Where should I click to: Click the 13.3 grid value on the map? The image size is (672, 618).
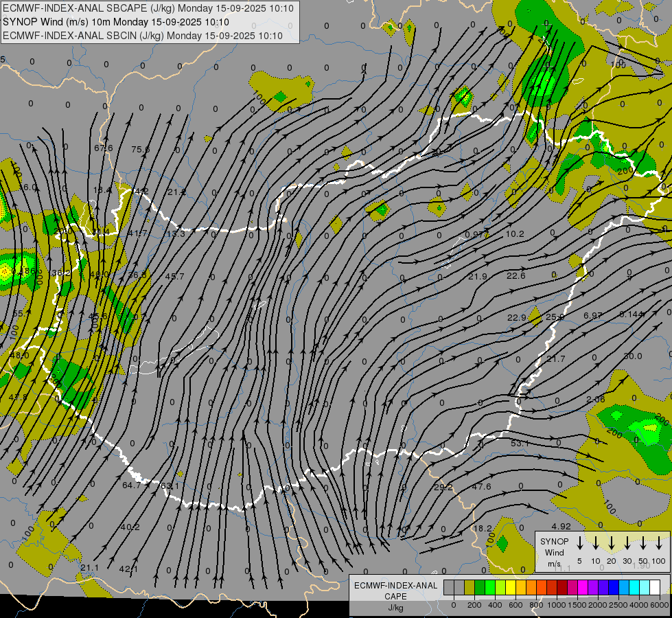pyautogui.click(x=176, y=234)
